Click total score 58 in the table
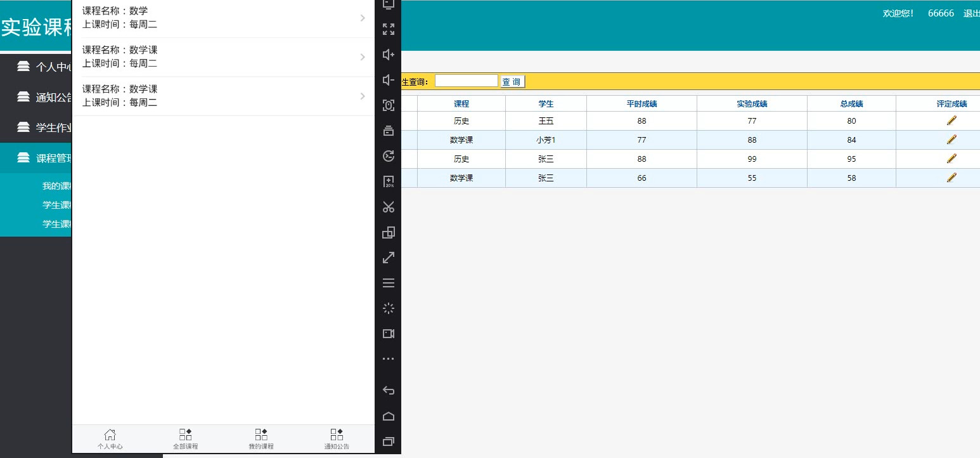 [x=851, y=178]
